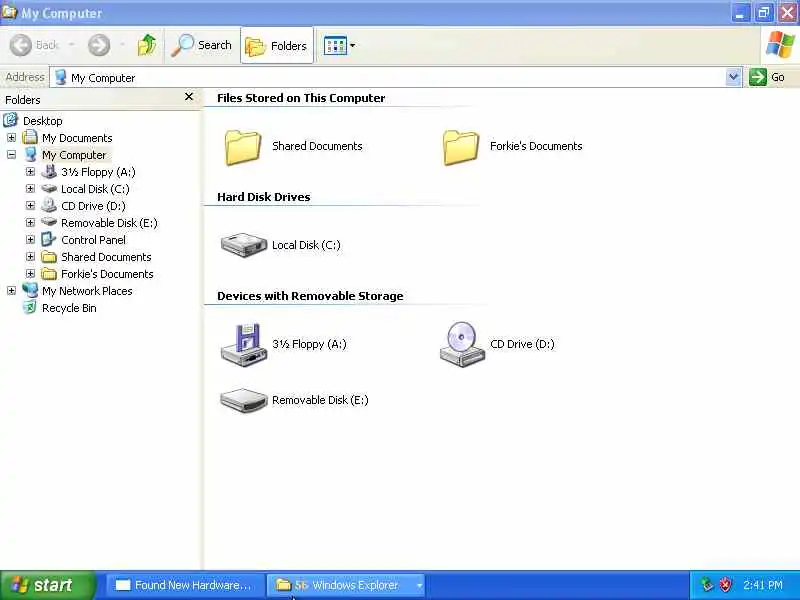Viewport: 800px width, 600px height.
Task: Open Windows Explorer taskbar group
Action: pyautogui.click(x=345, y=585)
